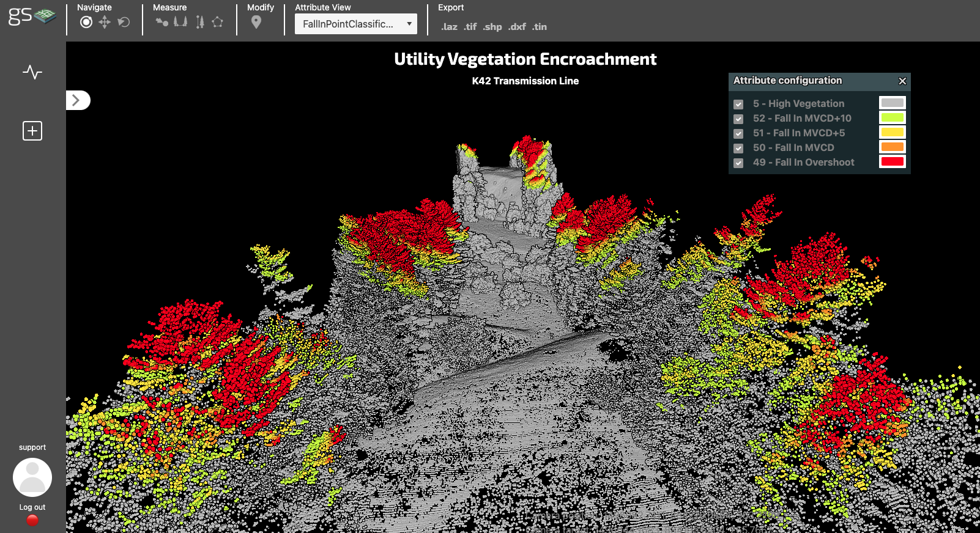Export the data as .shp
This screenshot has width=980, height=533.
(x=492, y=27)
